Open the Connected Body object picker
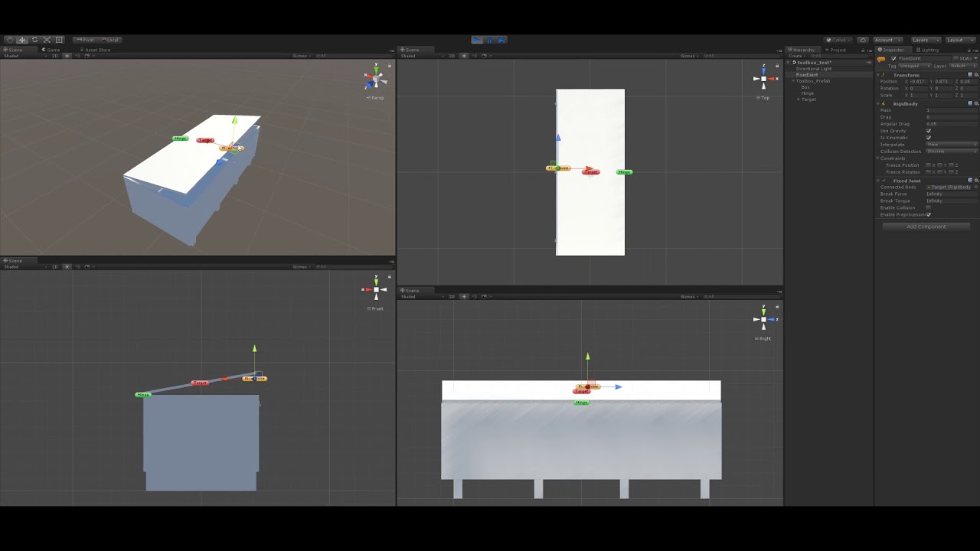Viewport: 980px width, 551px height. 975,187
